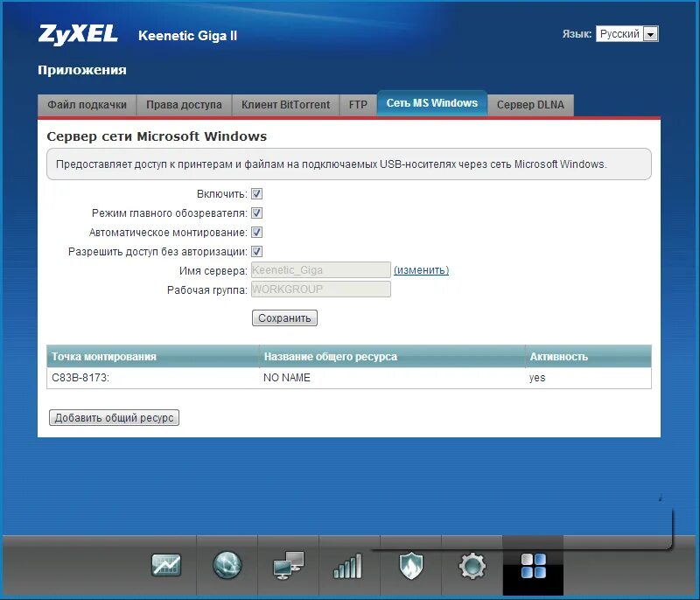Click the Сохранить button

[284, 318]
